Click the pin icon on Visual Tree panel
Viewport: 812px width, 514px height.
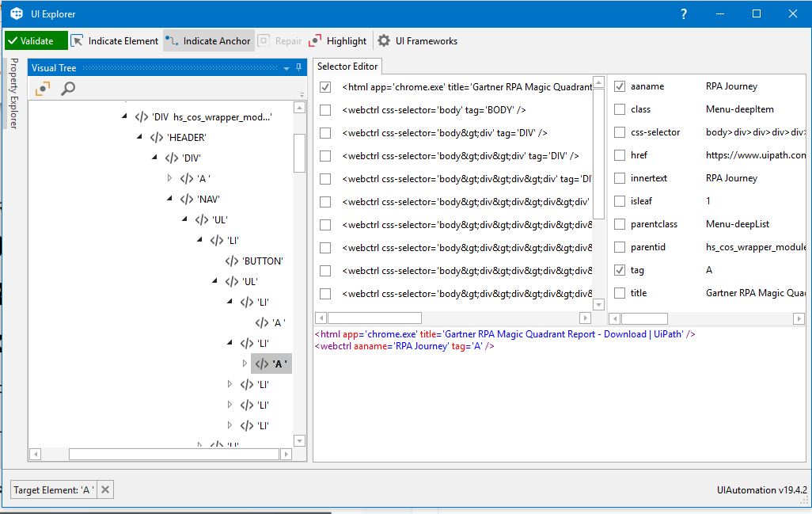298,68
